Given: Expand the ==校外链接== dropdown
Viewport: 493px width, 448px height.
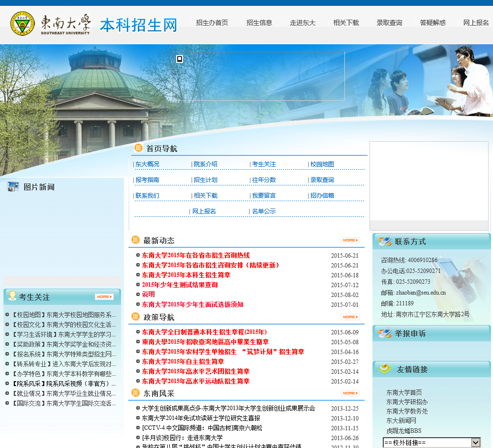Looking at the screenshot, I should (x=432, y=443).
